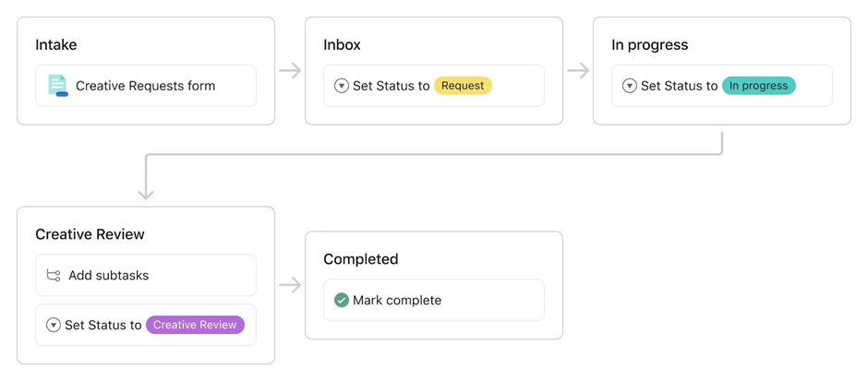The width and height of the screenshot is (868, 381).
Task: Select the Creative Review stage title
Action: pos(90,234)
